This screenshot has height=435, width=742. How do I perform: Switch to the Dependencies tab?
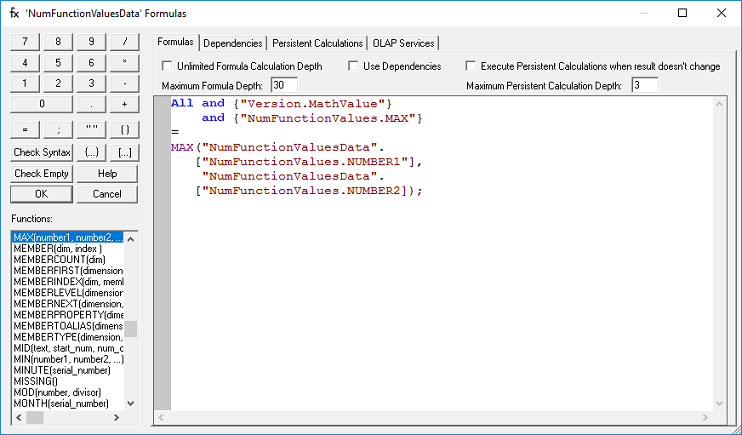click(x=233, y=43)
